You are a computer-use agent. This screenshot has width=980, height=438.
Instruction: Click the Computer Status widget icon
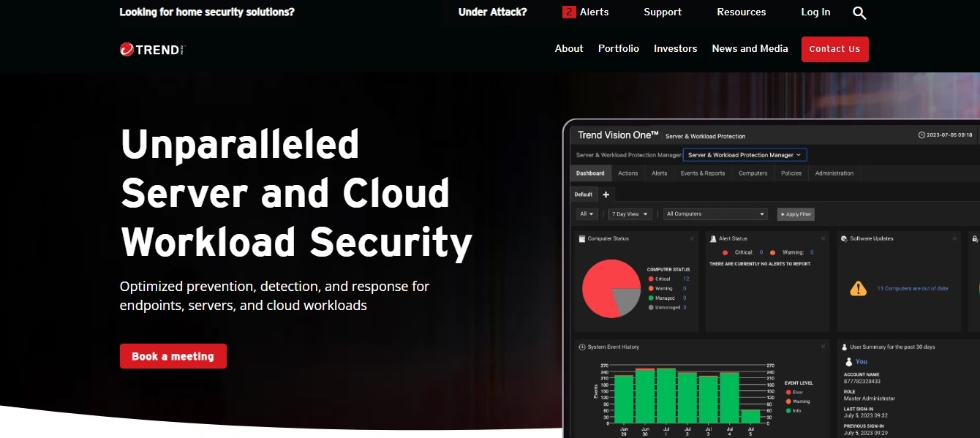coord(582,238)
